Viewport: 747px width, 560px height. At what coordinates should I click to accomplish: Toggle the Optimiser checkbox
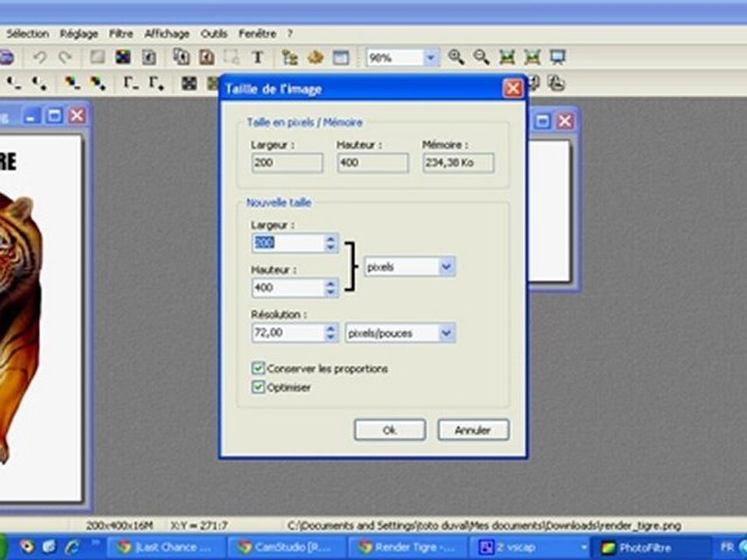258,387
